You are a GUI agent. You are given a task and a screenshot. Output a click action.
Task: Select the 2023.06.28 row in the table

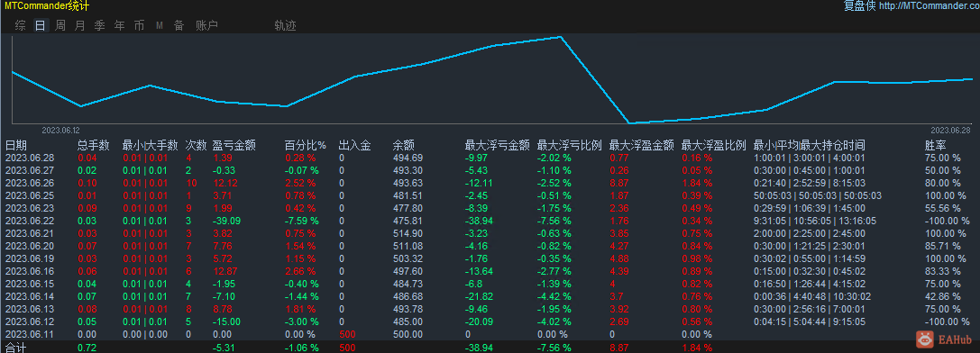point(490,158)
